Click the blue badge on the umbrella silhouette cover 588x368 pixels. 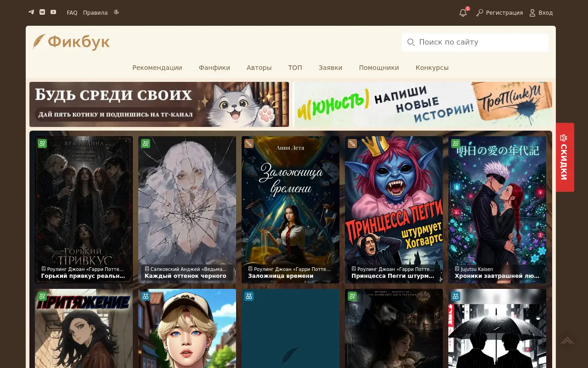(456, 296)
